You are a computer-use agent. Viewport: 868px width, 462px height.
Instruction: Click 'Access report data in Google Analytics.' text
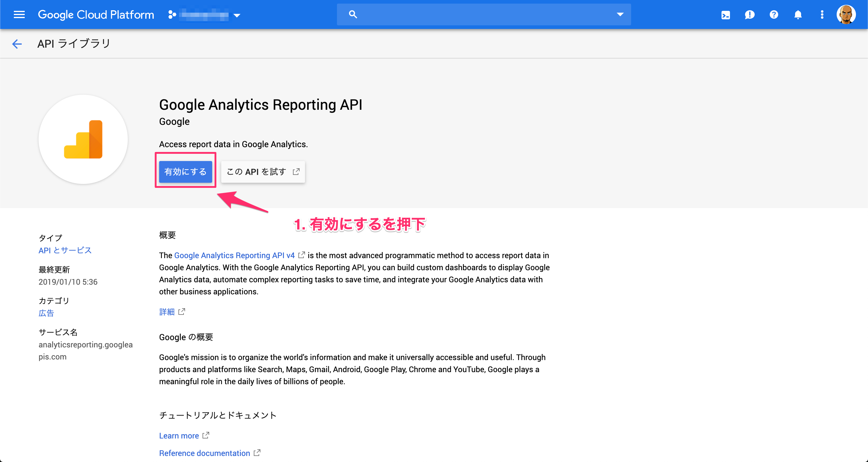[233, 144]
